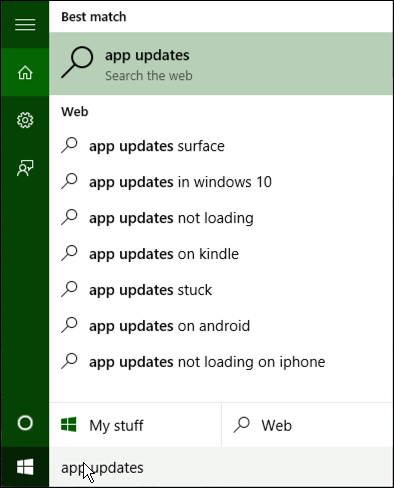Choose suggestion 'app updates not loading'
Screen dimensions: 394x488
click(x=221, y=218)
